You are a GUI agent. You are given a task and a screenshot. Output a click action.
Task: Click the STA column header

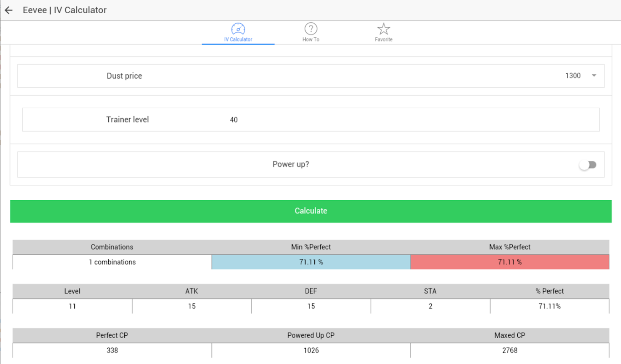pyautogui.click(x=430, y=291)
